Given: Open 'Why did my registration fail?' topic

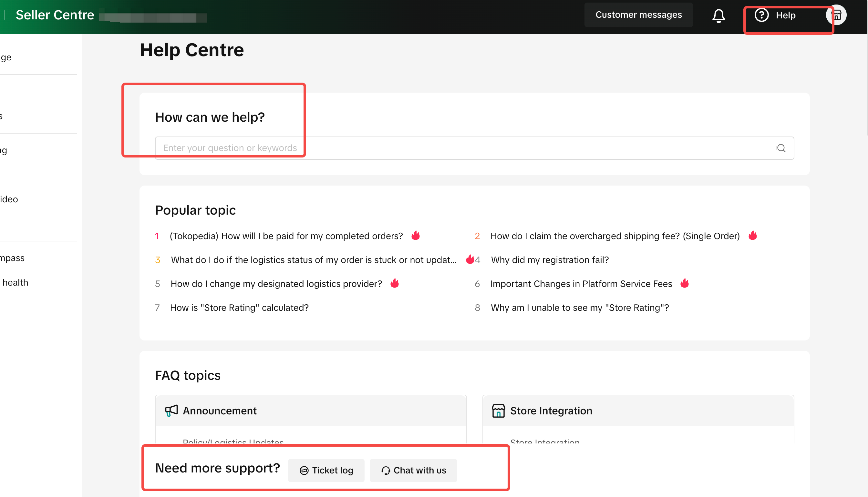Looking at the screenshot, I should click(549, 260).
